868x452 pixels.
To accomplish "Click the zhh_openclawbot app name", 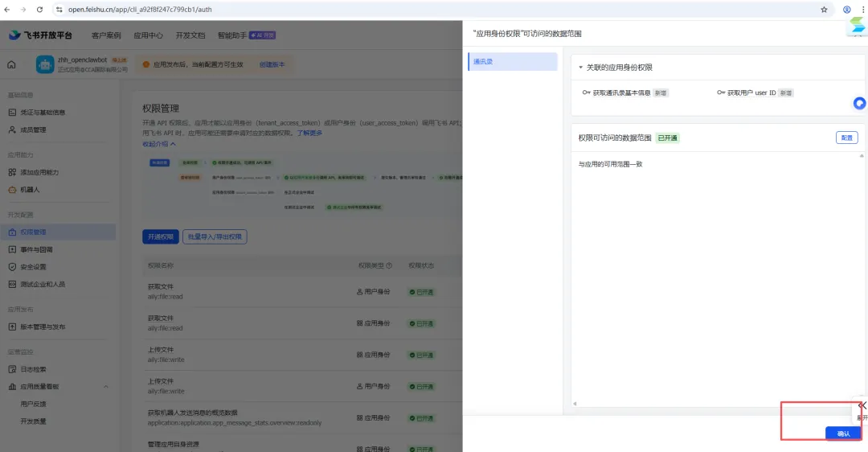I will click(x=83, y=60).
